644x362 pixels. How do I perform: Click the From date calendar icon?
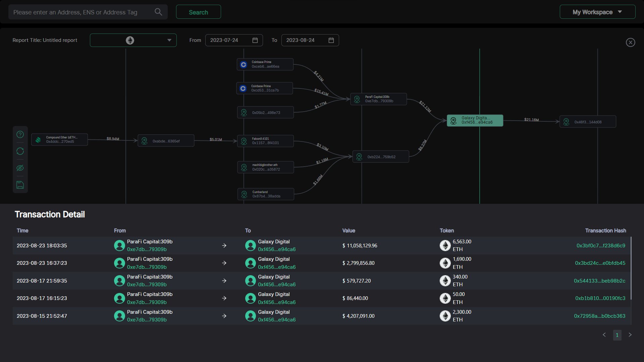point(255,40)
